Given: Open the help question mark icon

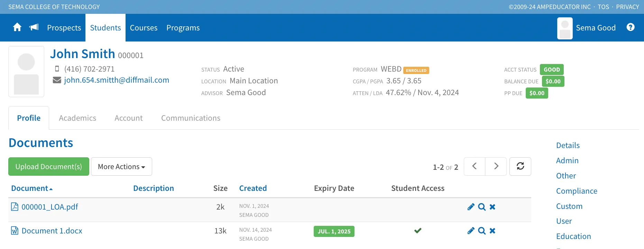Looking at the screenshot, I should [631, 27].
